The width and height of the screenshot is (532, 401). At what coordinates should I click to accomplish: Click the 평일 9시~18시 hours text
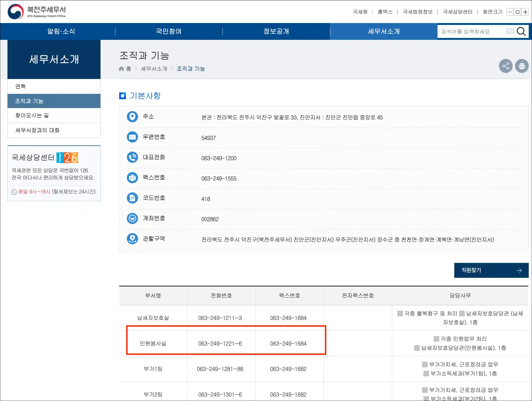[34, 192]
